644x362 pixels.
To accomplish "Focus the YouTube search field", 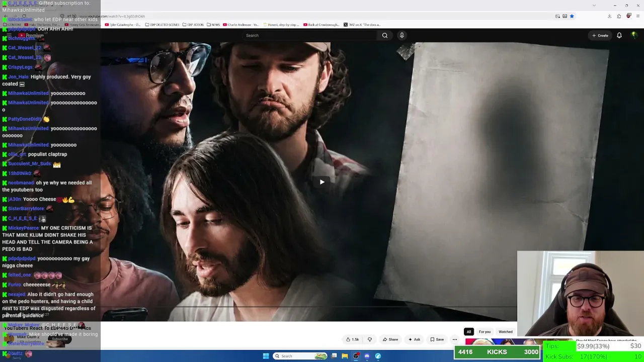I will [309, 35].
